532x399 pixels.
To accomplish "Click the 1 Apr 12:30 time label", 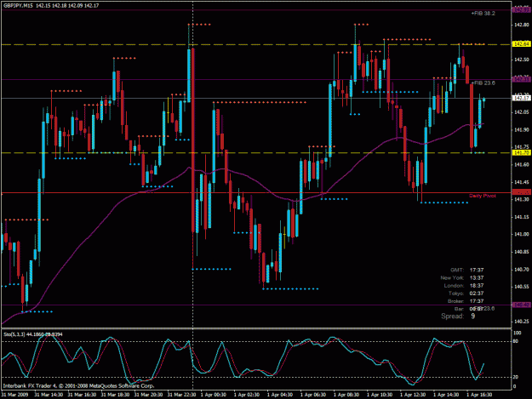I will point(413,395).
